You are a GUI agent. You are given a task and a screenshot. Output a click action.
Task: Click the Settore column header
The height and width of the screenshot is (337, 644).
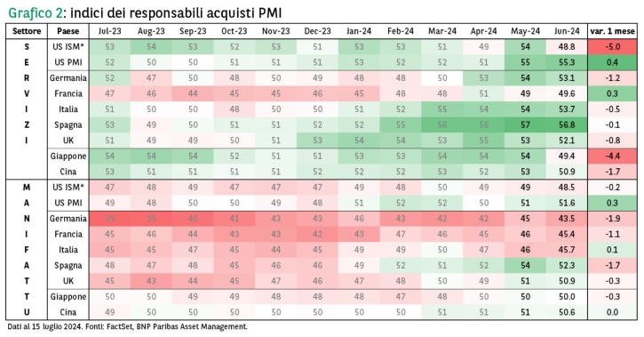pyautogui.click(x=27, y=31)
